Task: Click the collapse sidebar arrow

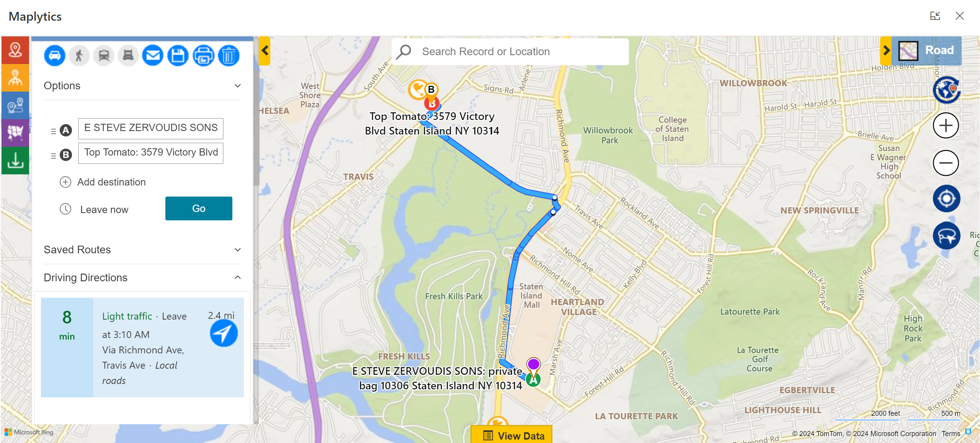Action: (265, 51)
